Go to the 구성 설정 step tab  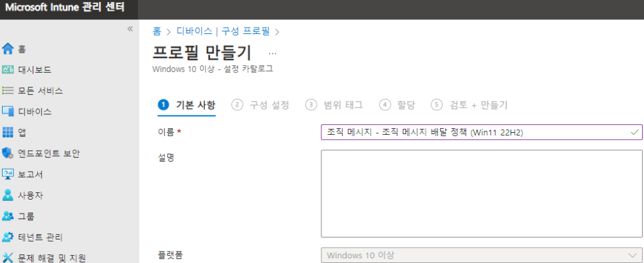[261, 105]
